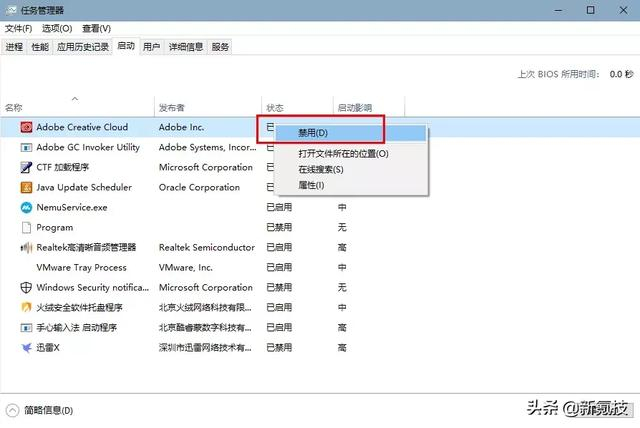The width and height of the screenshot is (640, 428).
Task: Click the blank Program file icon
Action: [26, 227]
